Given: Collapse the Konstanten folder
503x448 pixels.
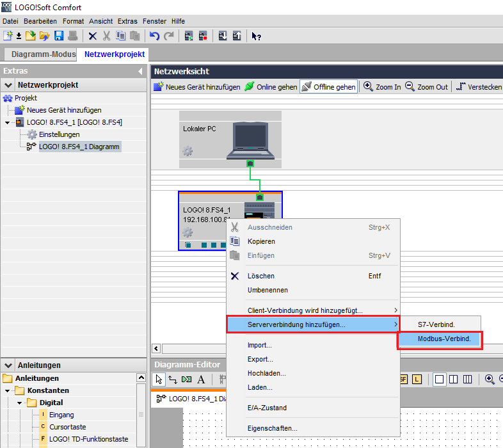Looking at the screenshot, I should point(7,391).
